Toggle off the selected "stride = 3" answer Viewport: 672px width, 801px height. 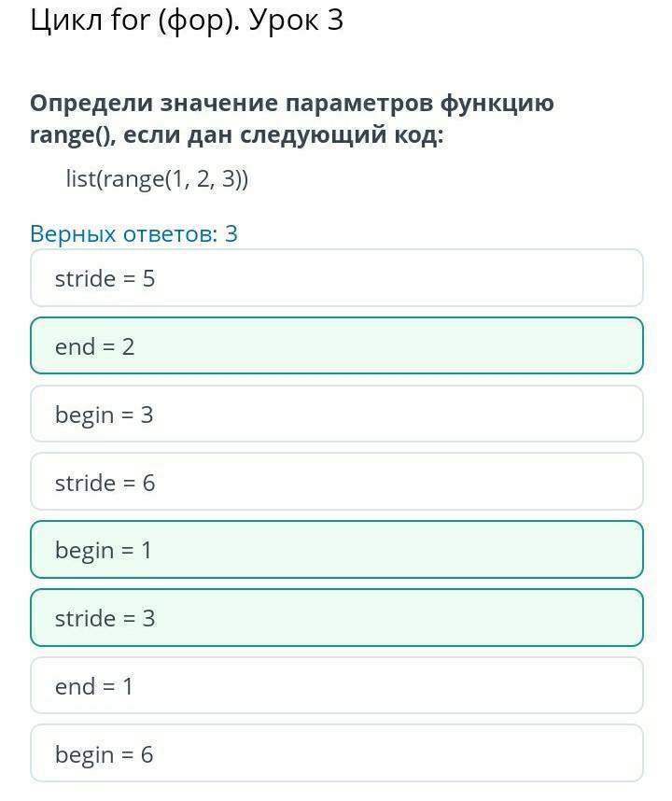point(336,618)
